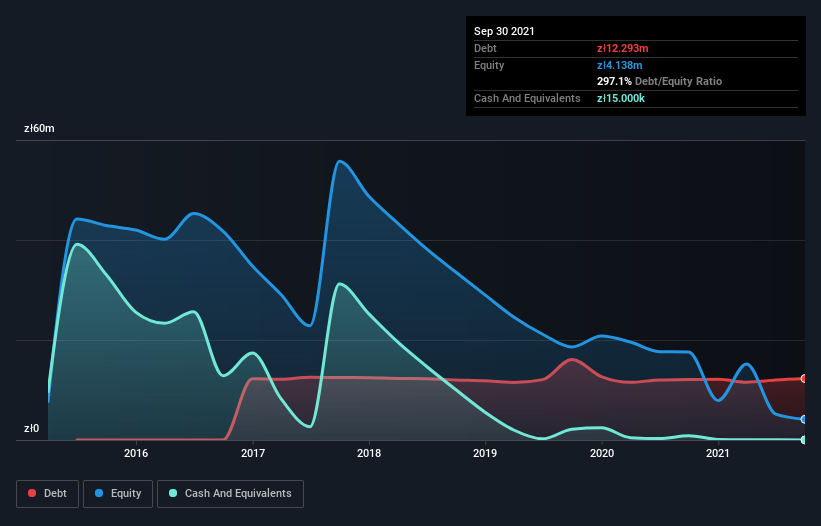Select the 2017 x-axis label
The width and height of the screenshot is (821, 526).
[253, 453]
